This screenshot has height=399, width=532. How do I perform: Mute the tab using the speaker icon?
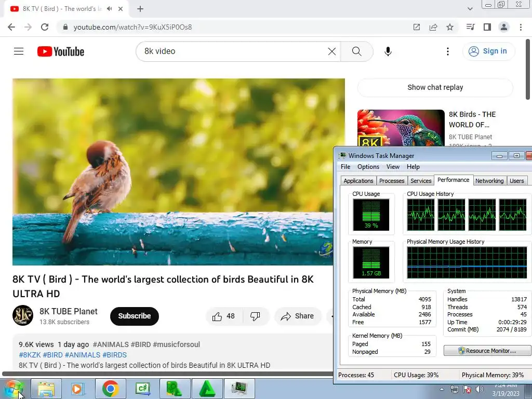point(109,9)
